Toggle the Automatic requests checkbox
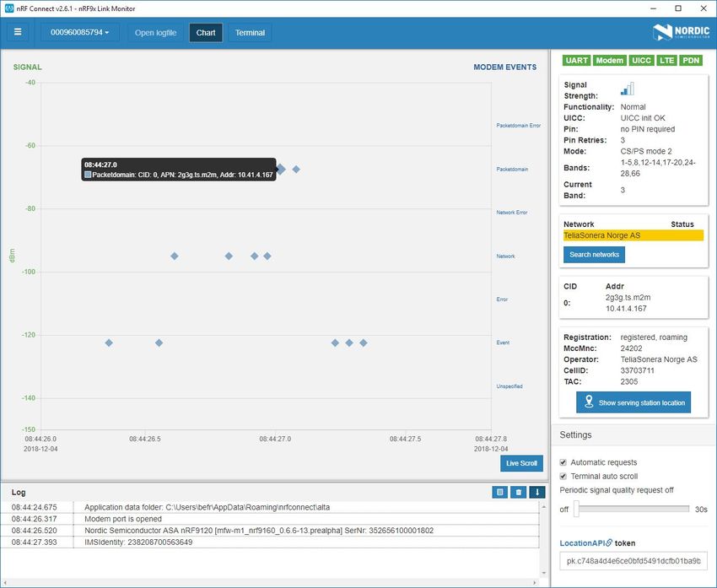Viewport: 717px width, 588px height. [x=563, y=462]
